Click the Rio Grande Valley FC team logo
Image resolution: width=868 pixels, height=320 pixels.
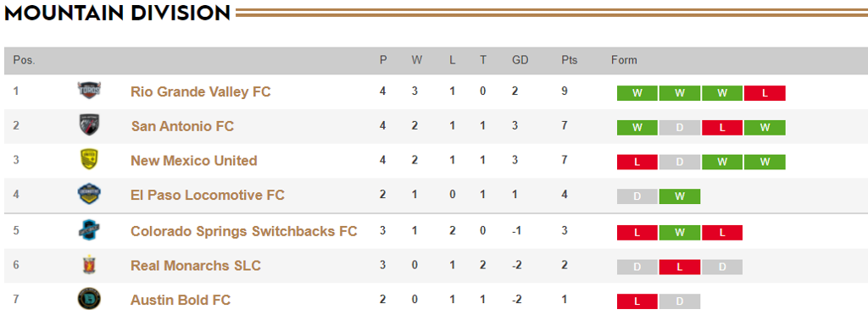point(89,91)
